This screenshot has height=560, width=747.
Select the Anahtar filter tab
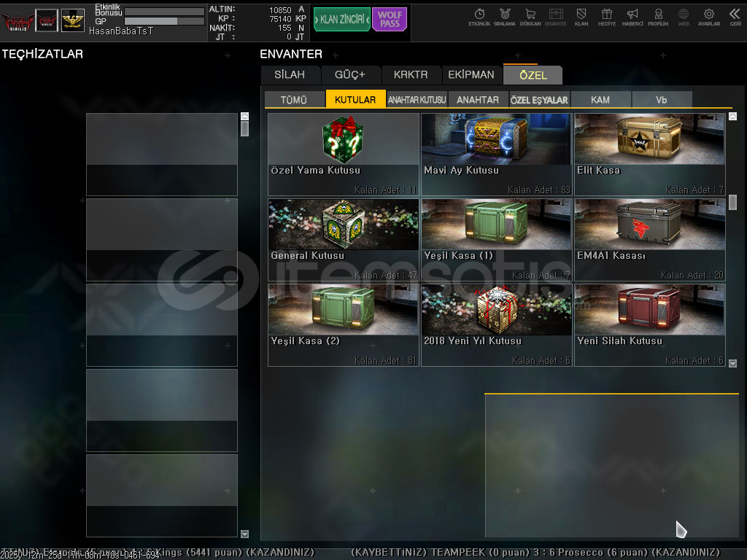(478, 100)
